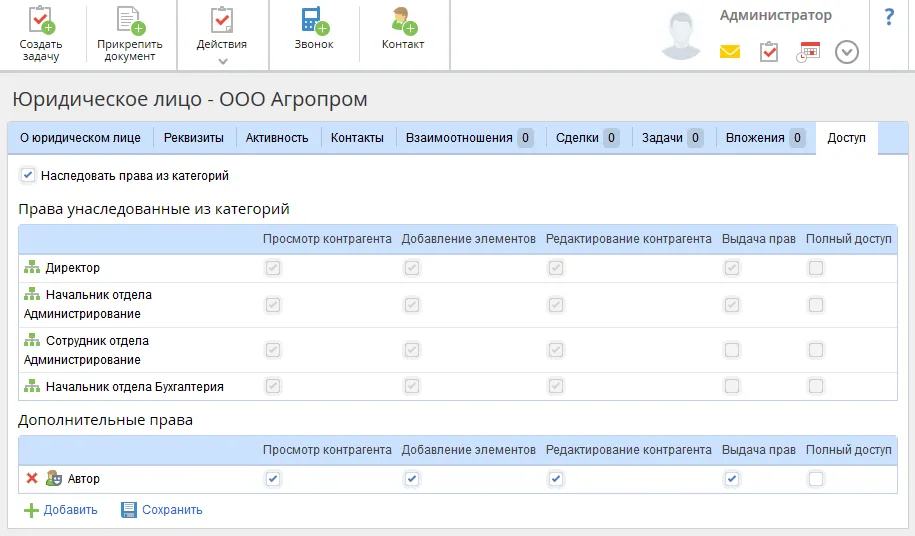The width and height of the screenshot is (915, 536).
Task: Click the Attach document icon
Action: (130, 20)
